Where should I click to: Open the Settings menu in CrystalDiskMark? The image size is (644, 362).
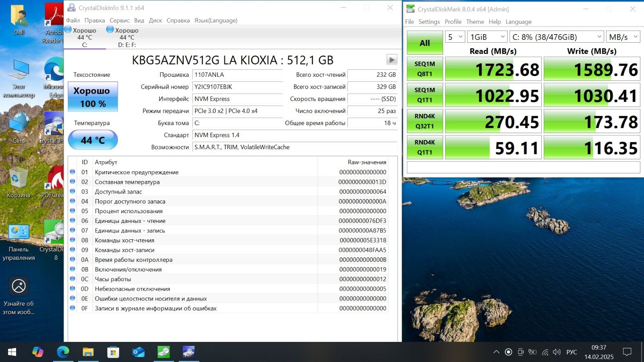pyautogui.click(x=429, y=22)
